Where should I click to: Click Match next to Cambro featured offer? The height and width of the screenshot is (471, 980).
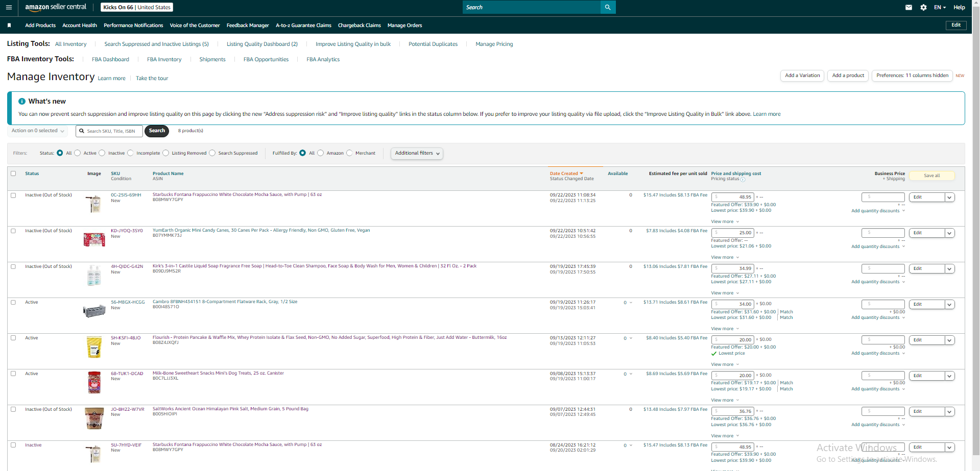(x=786, y=312)
